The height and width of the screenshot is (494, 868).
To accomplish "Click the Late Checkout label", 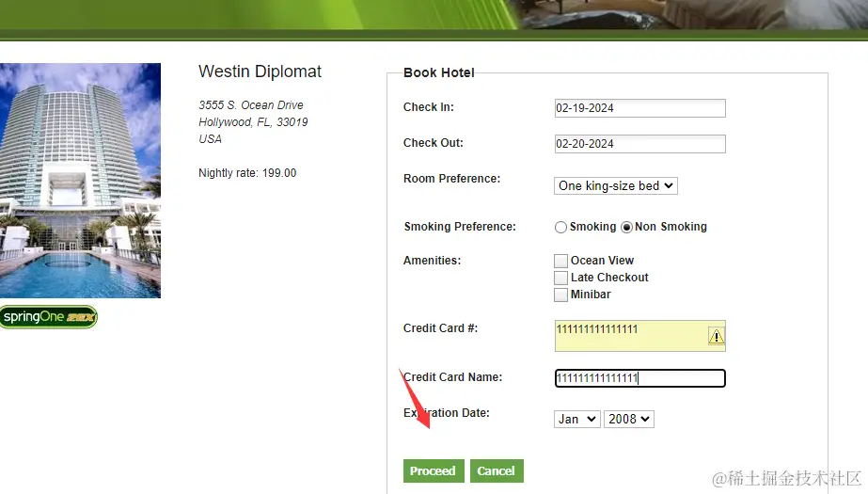I will [x=609, y=278].
